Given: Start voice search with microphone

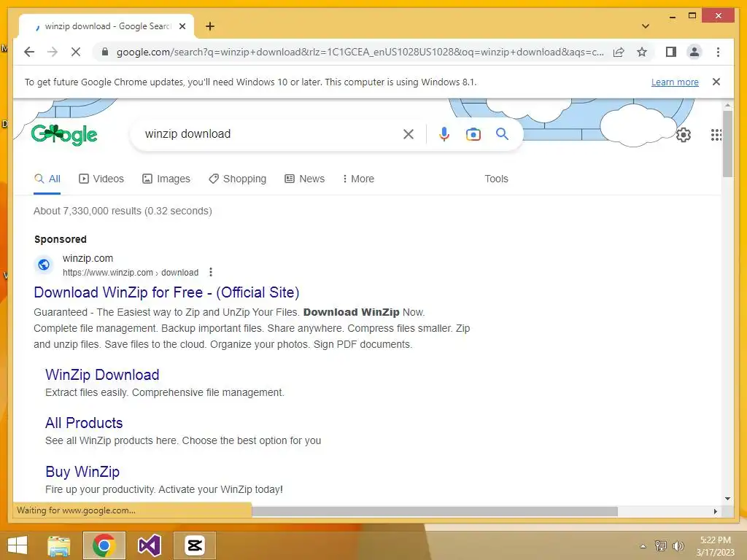Looking at the screenshot, I should 444,134.
